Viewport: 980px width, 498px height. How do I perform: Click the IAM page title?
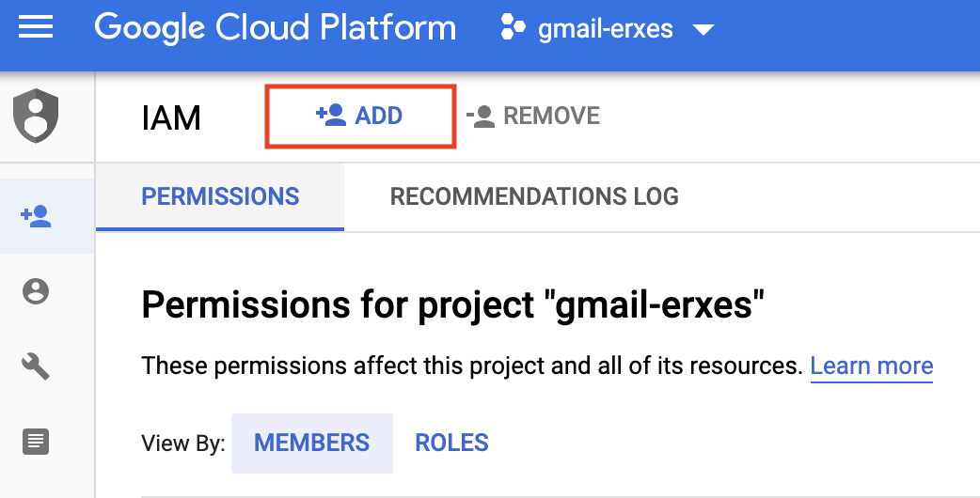tap(171, 118)
